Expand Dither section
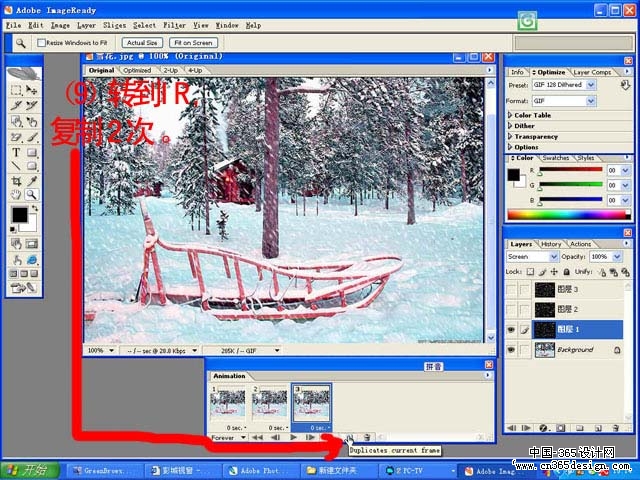640x480 pixels. click(x=510, y=126)
